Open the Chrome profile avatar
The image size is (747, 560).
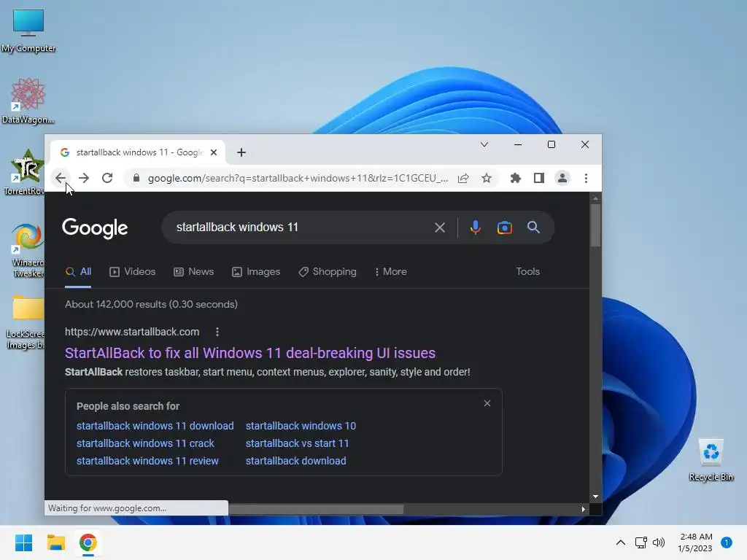(x=562, y=178)
